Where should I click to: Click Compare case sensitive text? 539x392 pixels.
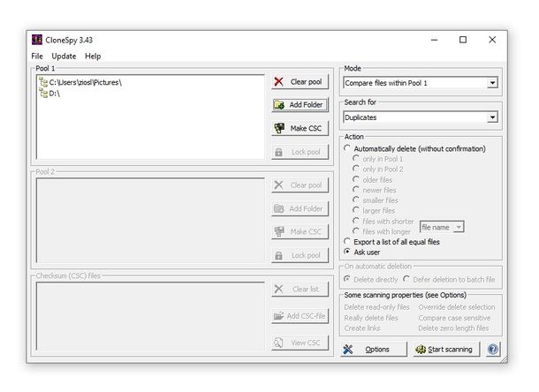click(454, 318)
